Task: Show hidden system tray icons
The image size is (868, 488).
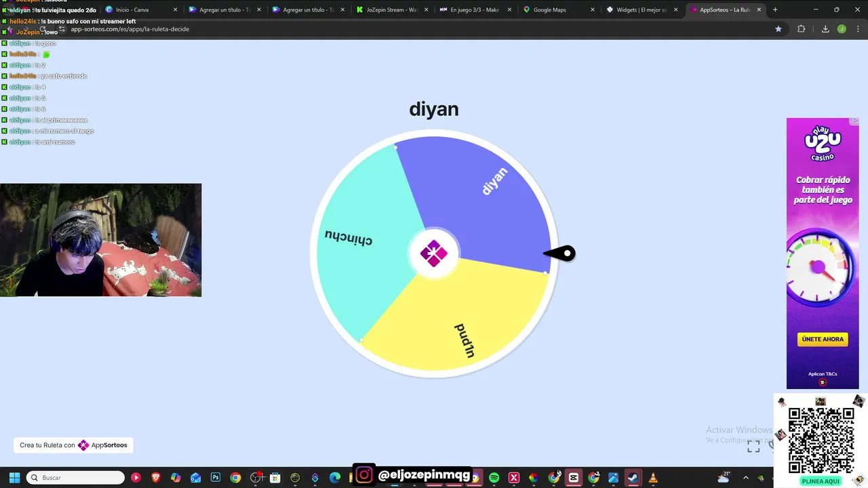Action: point(746,478)
